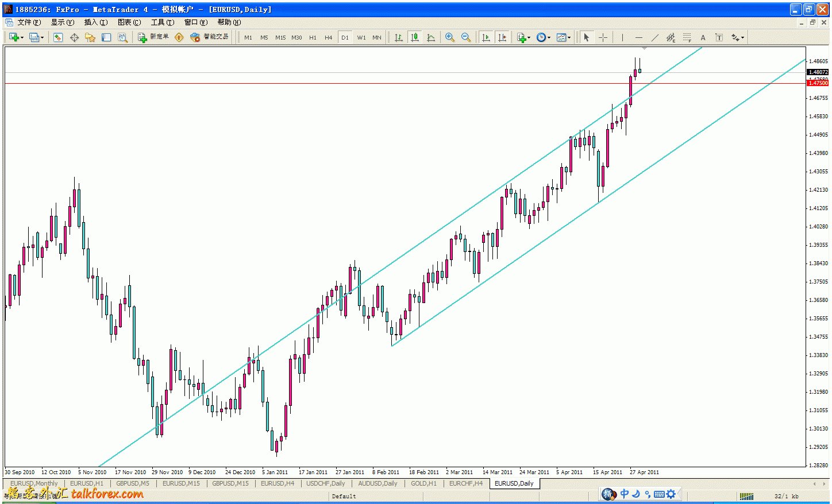Switch to MN monthly timeframe
This screenshot has width=832, height=504.
coord(377,37)
